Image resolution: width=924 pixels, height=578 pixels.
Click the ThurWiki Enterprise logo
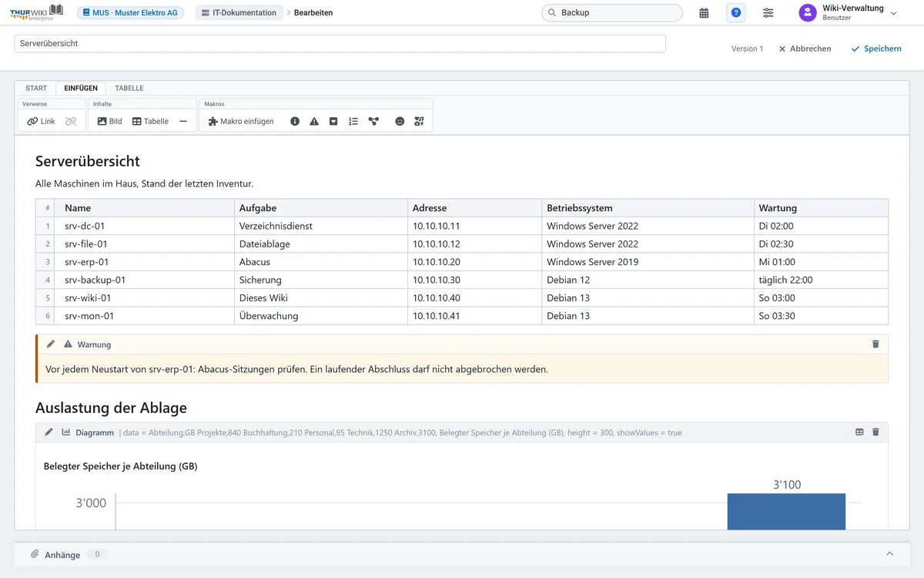(37, 12)
